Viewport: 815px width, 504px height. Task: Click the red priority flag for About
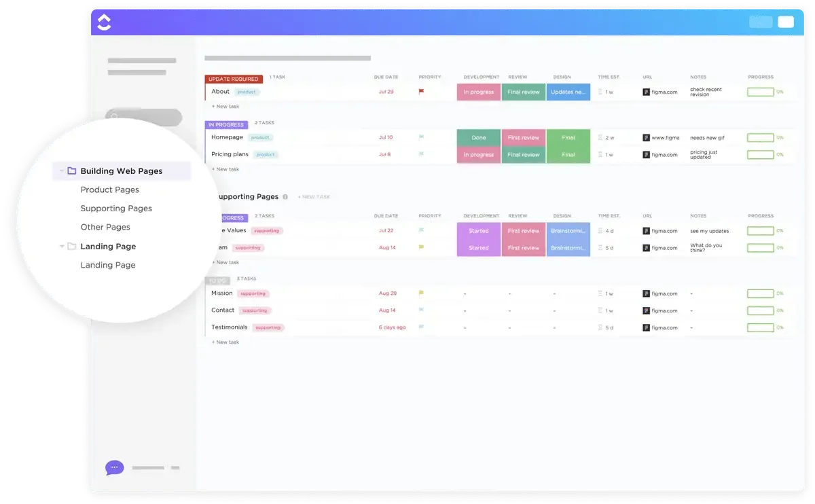click(421, 92)
